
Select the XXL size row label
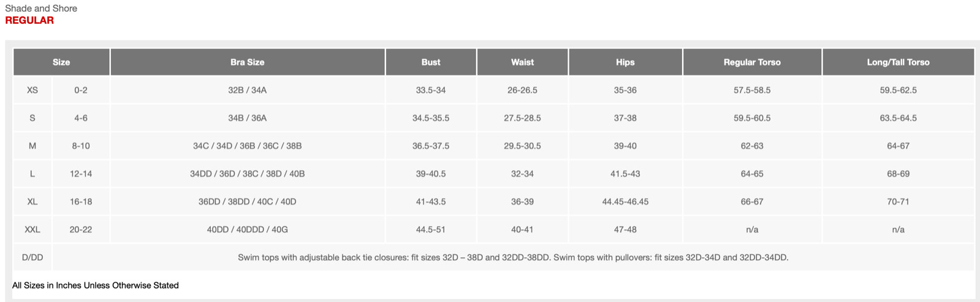(32, 230)
